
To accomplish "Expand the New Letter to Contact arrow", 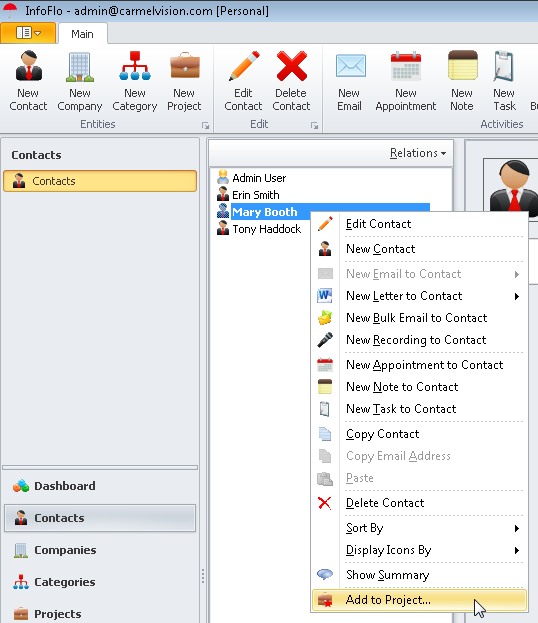I will (x=517, y=296).
